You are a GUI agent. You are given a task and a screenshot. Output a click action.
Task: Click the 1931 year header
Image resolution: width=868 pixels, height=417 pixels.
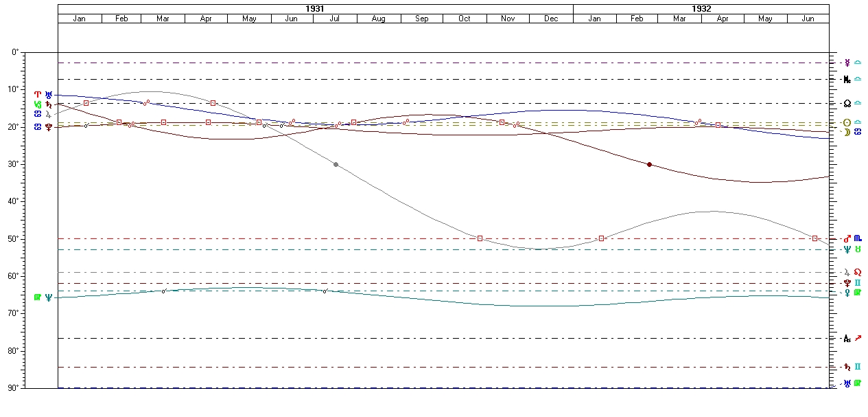pyautogui.click(x=315, y=9)
